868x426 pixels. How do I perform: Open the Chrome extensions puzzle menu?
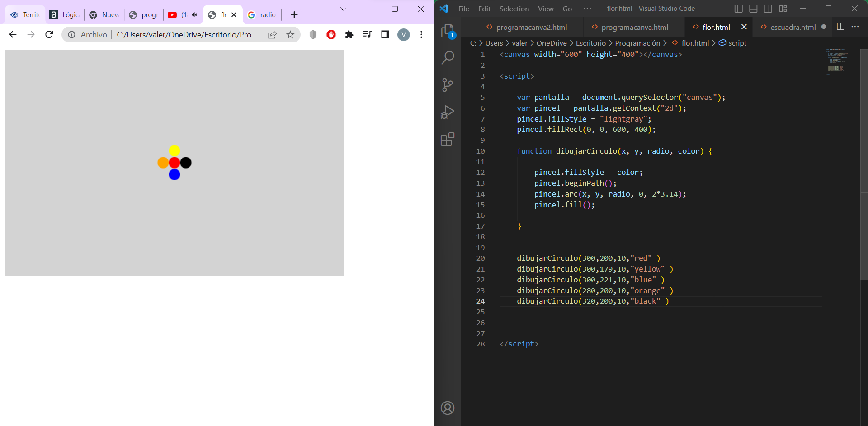[x=349, y=34]
